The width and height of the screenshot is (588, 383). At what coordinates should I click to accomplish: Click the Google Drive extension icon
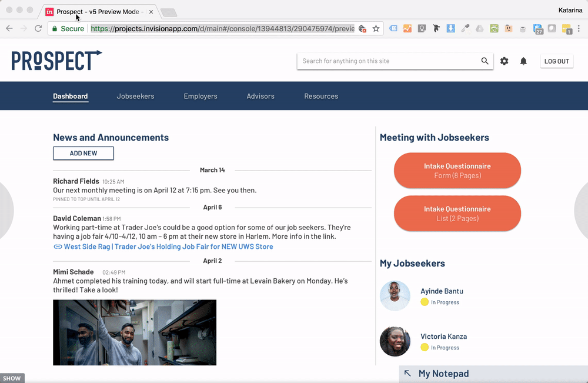point(480,28)
